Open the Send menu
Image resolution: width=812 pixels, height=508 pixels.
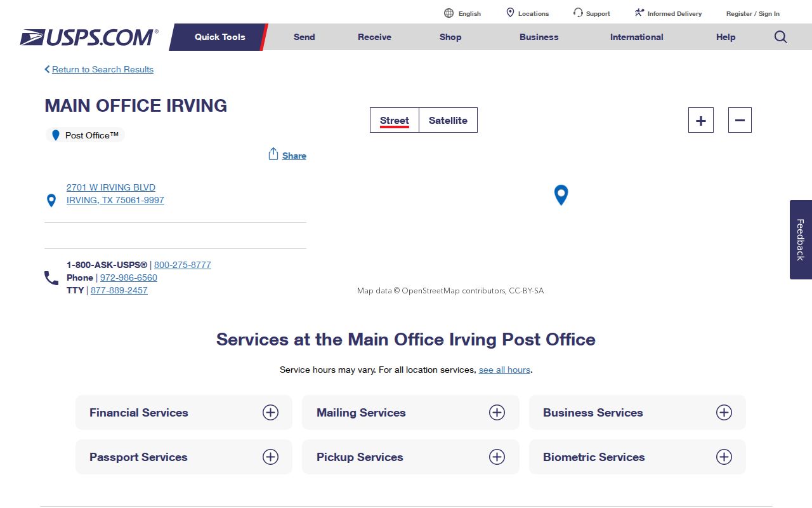[304, 37]
